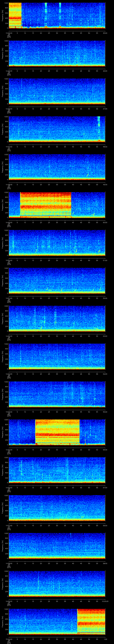
Task: Click the 14:53:00 start time label
Action: pyautogui.click(x=9, y=374)
